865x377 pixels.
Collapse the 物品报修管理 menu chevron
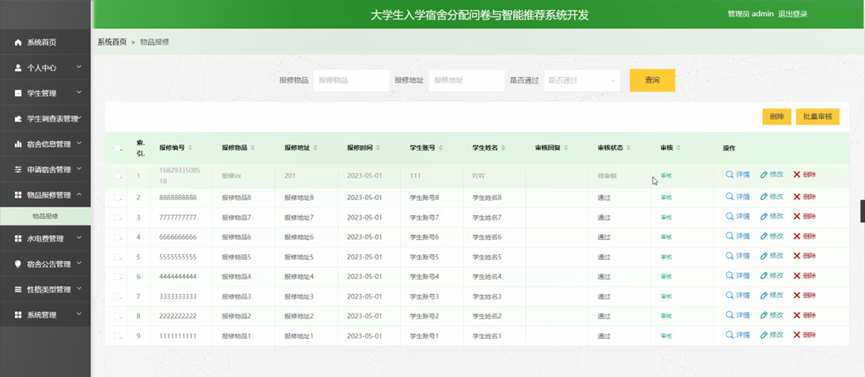pyautogui.click(x=79, y=194)
